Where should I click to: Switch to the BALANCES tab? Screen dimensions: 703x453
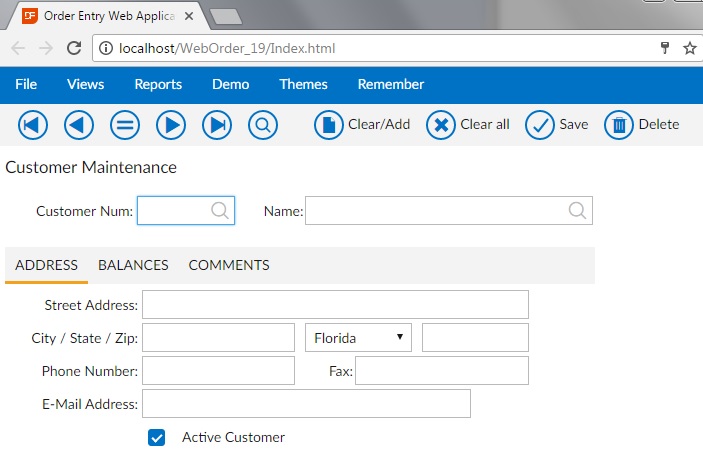(133, 265)
